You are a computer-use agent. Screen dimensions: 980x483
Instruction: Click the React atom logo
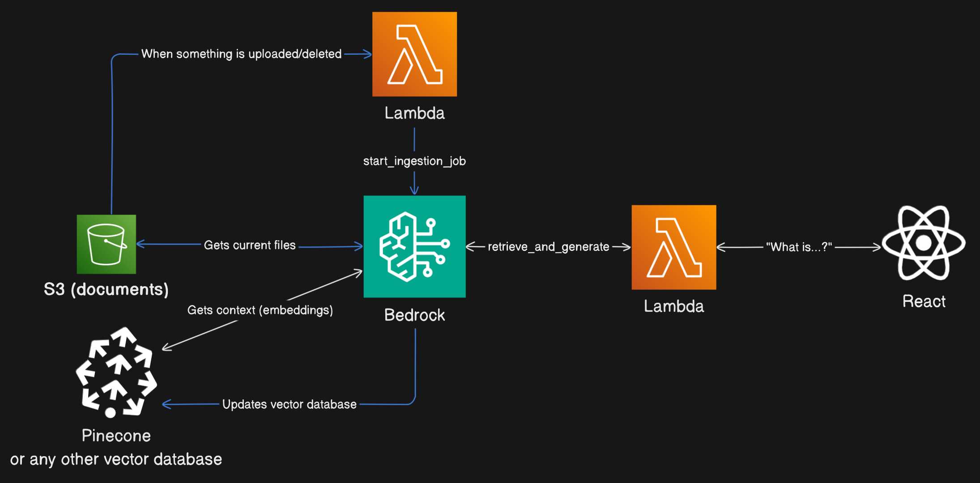coord(924,243)
